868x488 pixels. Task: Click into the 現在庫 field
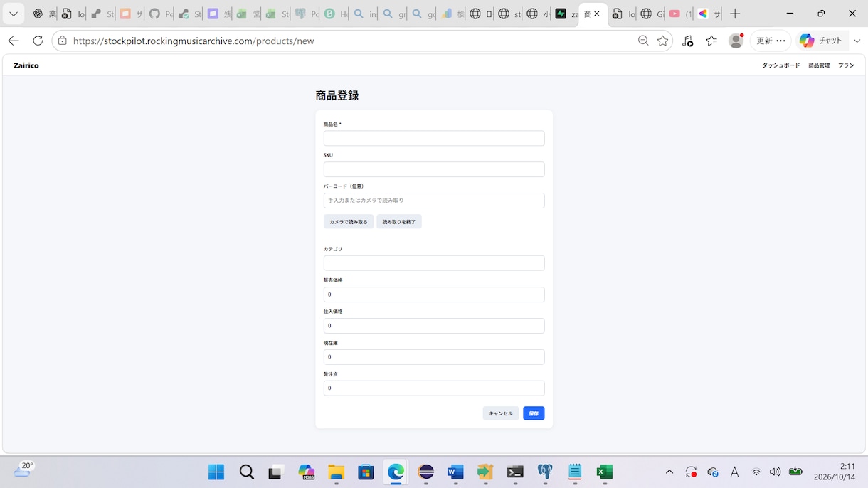[434, 357]
